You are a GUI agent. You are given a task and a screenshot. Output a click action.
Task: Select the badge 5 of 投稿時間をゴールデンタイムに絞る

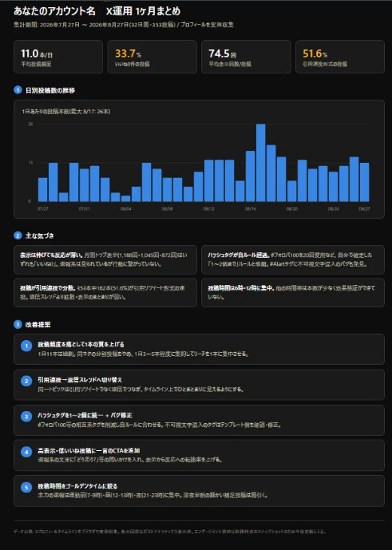26,488
